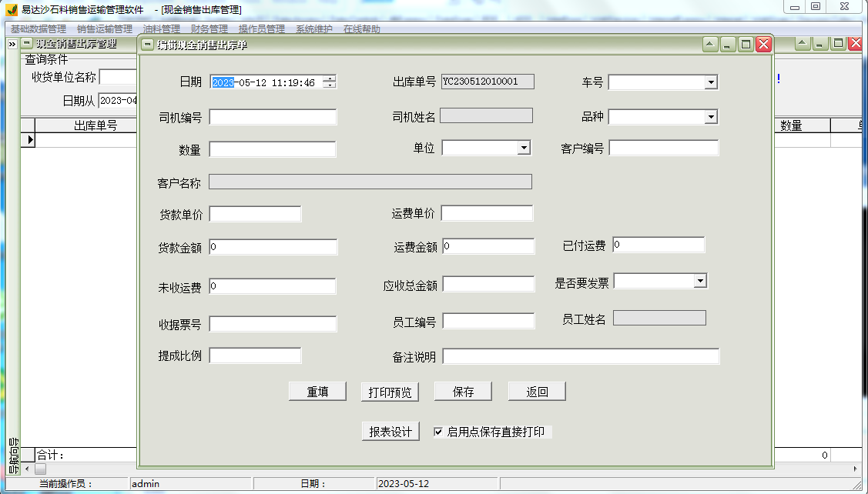Screen dimensions: 868x494
Task: Increase date with the 日期 up spinner
Action: coord(330,78)
